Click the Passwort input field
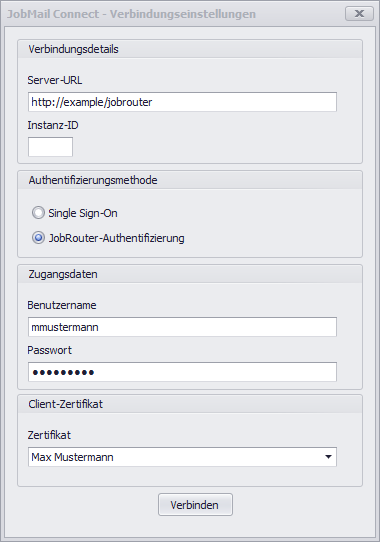This screenshot has height=542, width=380. pos(182,372)
